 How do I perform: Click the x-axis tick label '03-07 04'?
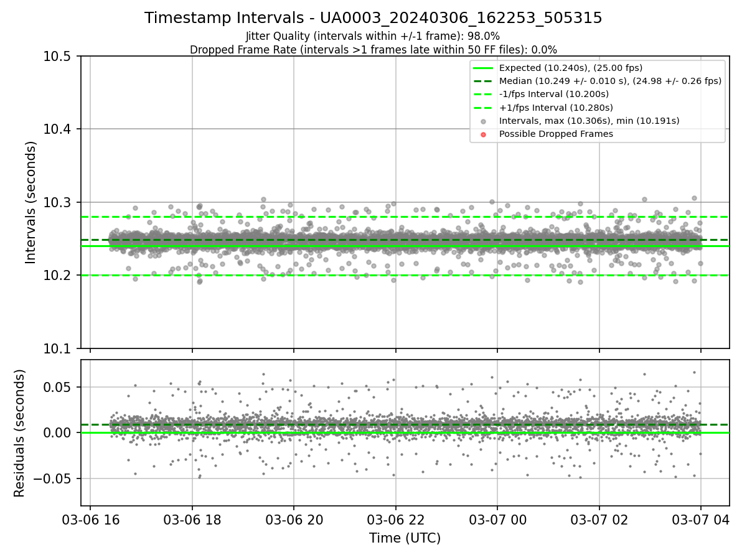click(x=701, y=519)
